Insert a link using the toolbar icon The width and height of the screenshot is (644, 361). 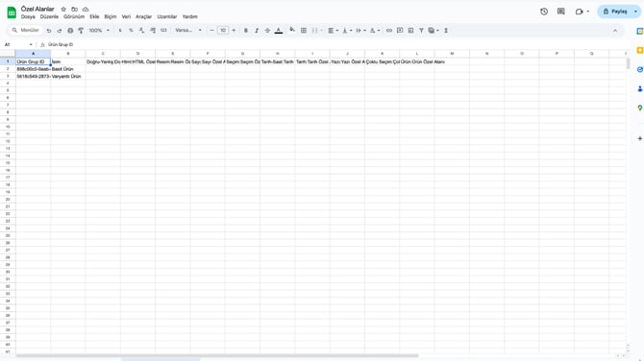(x=389, y=31)
